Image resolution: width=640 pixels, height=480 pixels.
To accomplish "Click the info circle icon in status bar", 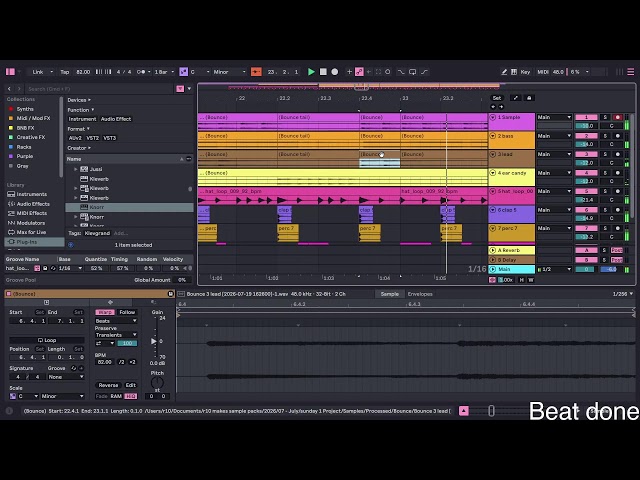I will 9,411.
